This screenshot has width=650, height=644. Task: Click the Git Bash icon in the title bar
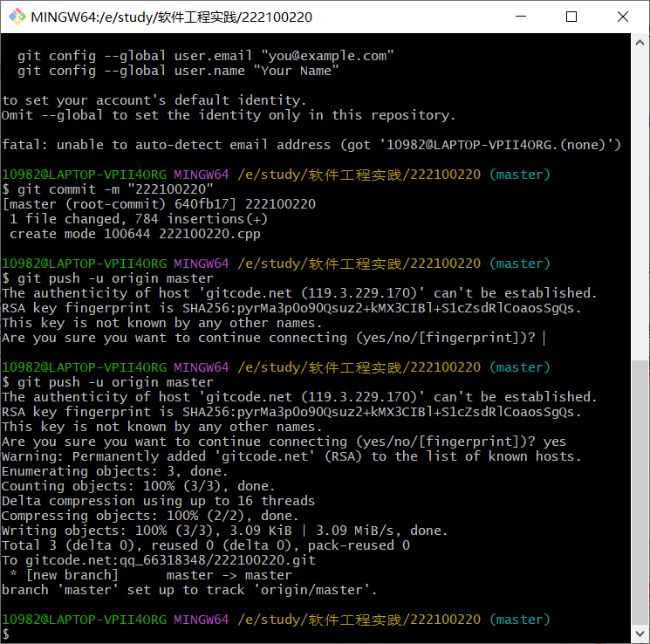[x=17, y=17]
